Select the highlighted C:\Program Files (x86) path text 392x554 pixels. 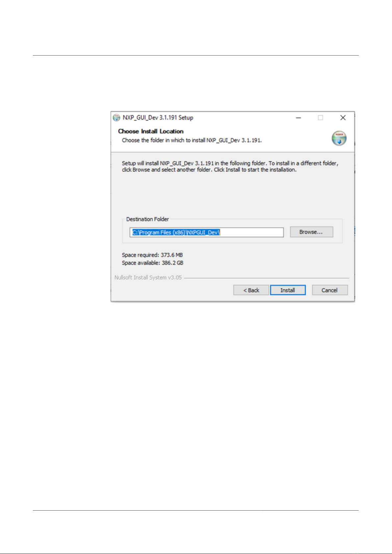click(176, 232)
